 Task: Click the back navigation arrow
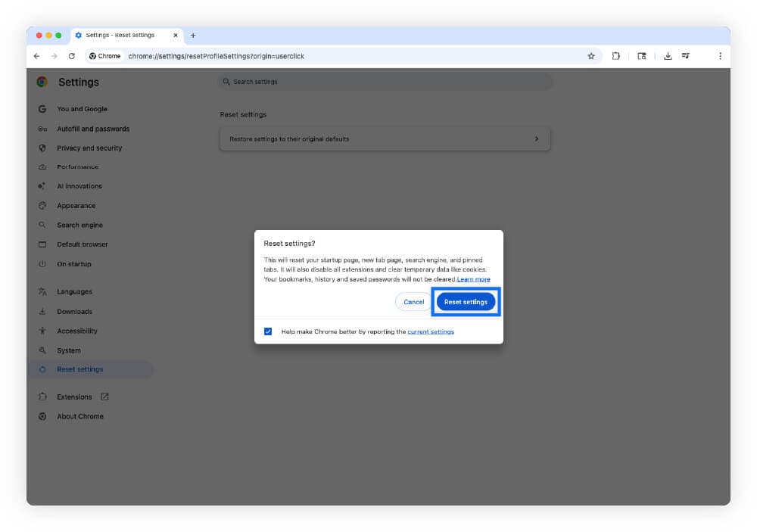tap(36, 55)
